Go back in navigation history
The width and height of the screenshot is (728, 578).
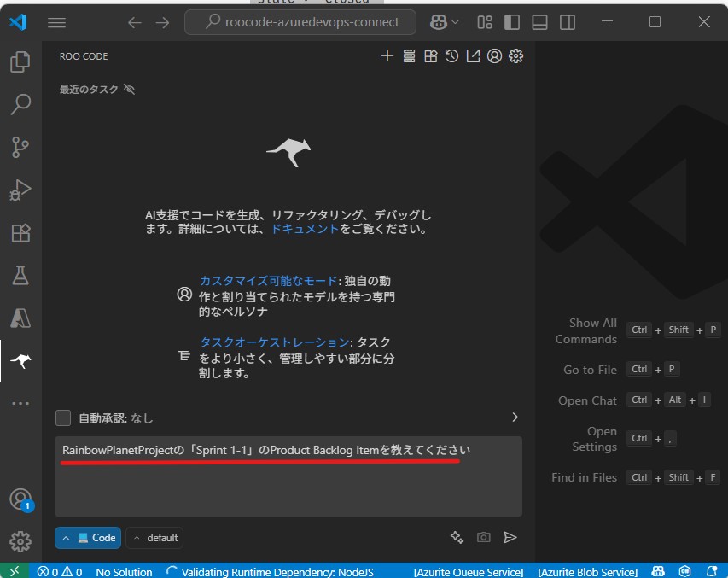pyautogui.click(x=135, y=22)
